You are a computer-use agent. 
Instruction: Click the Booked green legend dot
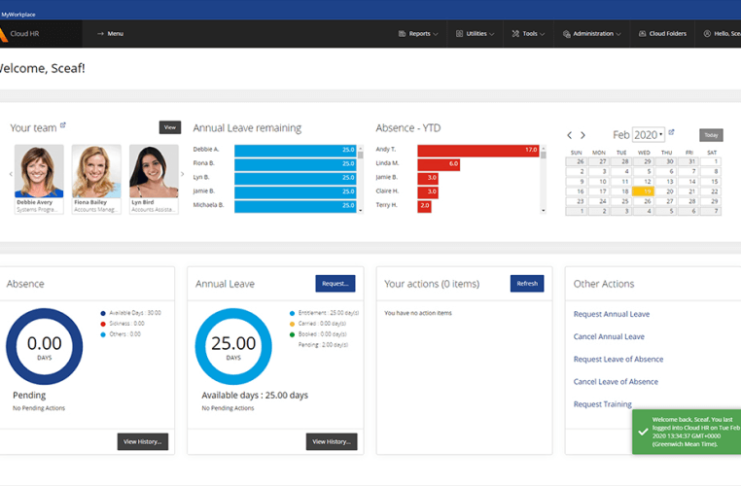292,335
